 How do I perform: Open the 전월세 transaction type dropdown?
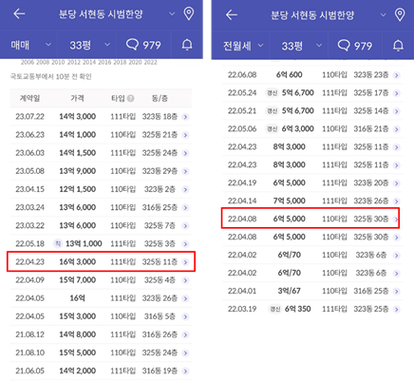point(243,46)
